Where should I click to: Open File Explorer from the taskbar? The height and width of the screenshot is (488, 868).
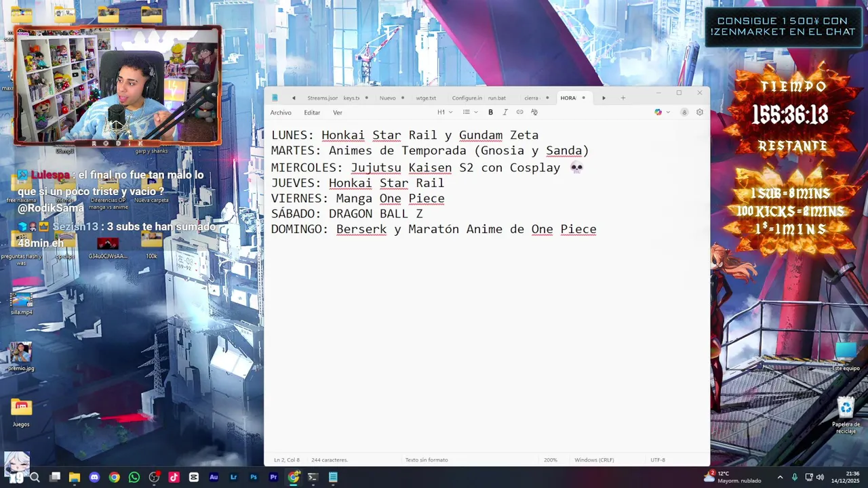[x=75, y=477]
